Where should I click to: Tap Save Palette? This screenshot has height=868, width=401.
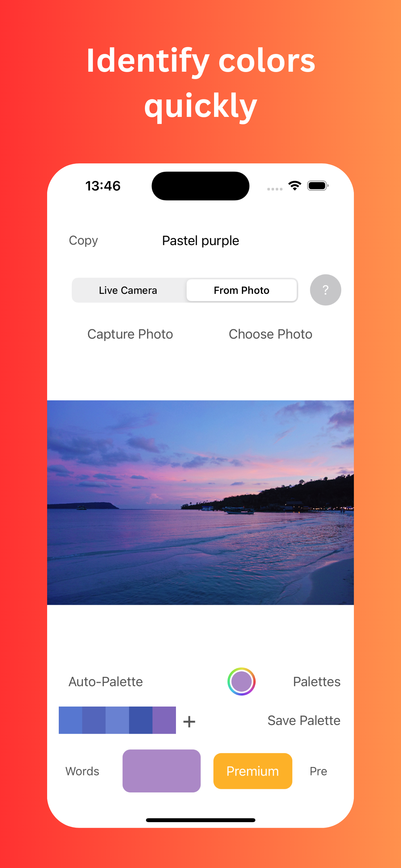[x=303, y=720]
